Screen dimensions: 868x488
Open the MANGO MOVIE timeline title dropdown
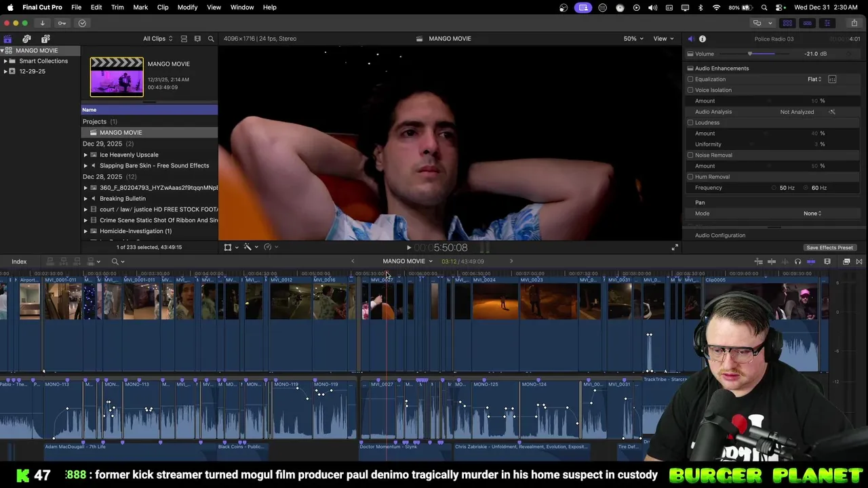[x=408, y=261]
